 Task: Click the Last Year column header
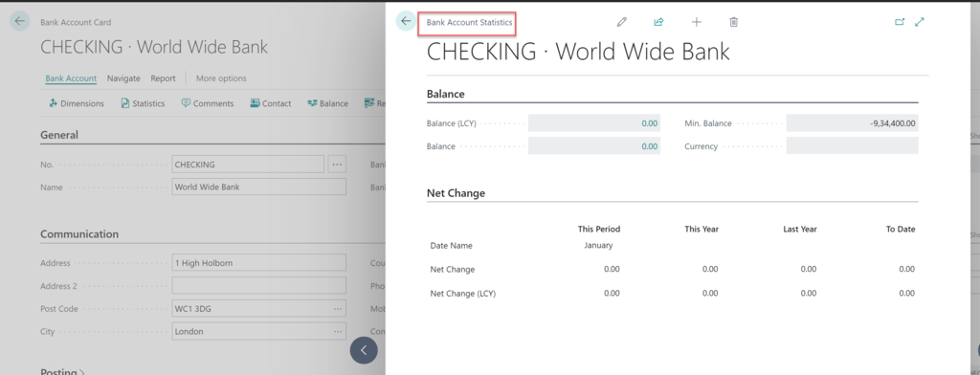[x=800, y=229]
